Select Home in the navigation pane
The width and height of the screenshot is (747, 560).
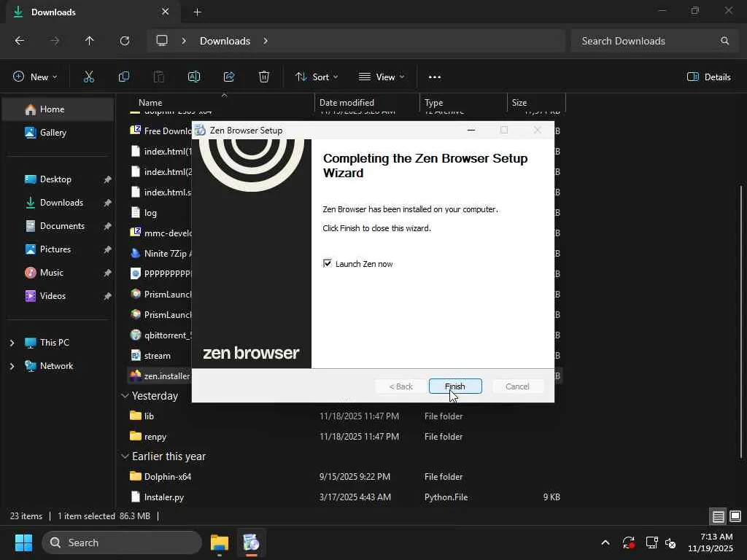58,109
